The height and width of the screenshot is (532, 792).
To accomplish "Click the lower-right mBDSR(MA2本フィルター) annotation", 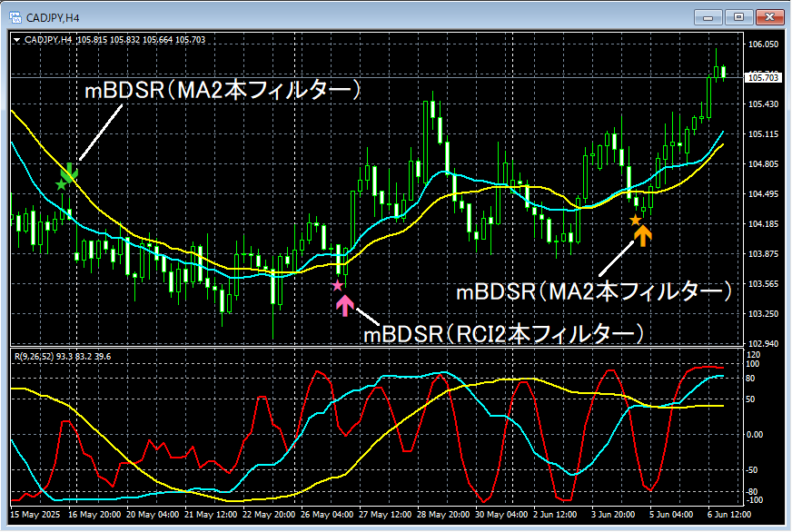I will click(x=594, y=291).
